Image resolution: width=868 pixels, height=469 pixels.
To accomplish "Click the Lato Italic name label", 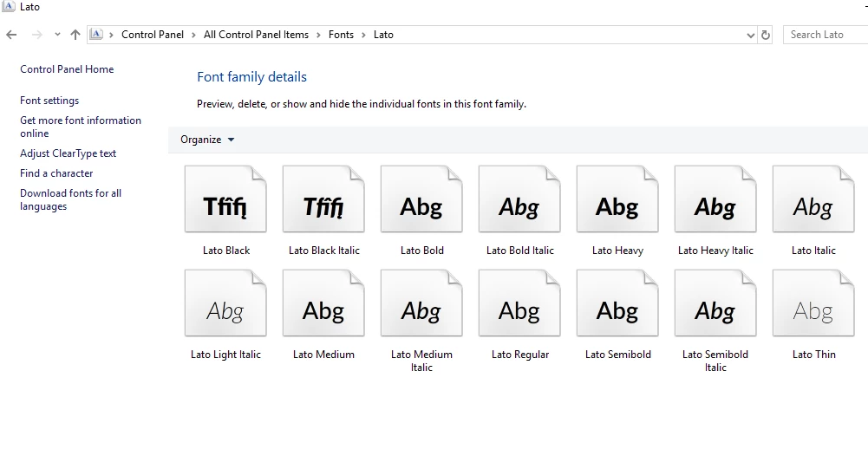I will click(x=813, y=251).
